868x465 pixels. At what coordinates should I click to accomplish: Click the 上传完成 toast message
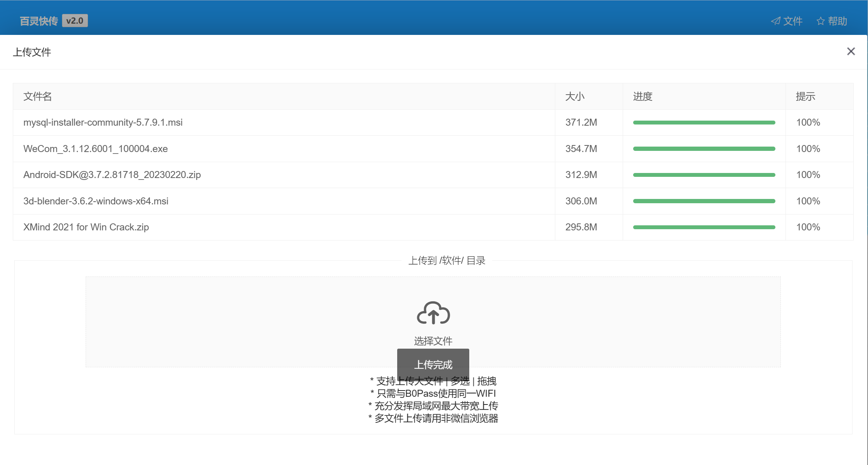(x=433, y=364)
